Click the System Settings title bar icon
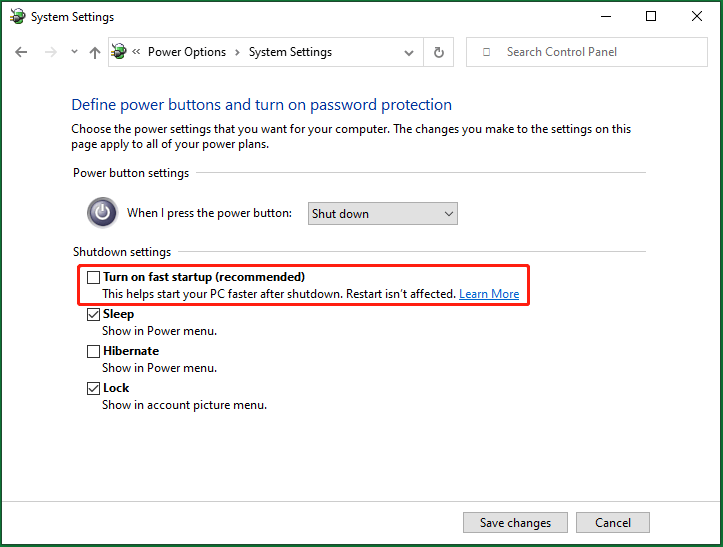Screen dimensions: 723x547 [18, 16]
